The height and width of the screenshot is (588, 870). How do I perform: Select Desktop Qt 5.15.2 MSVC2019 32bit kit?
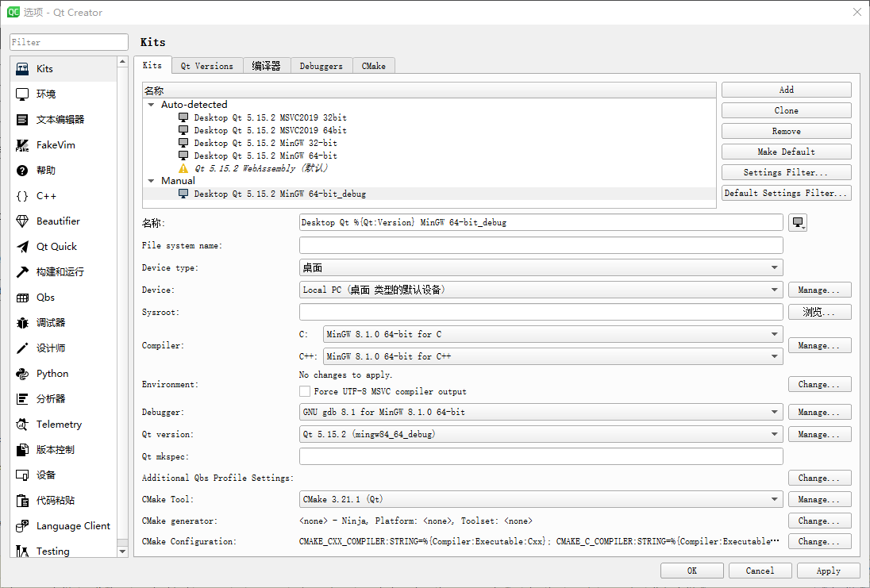coord(270,117)
